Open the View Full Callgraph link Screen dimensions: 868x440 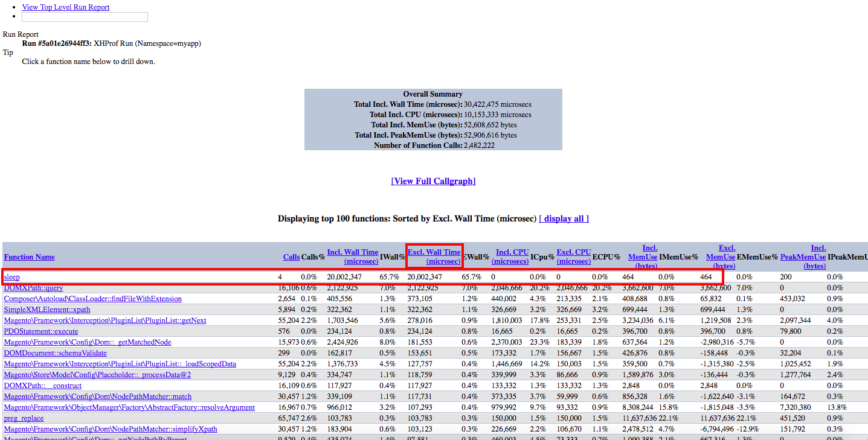(433, 181)
